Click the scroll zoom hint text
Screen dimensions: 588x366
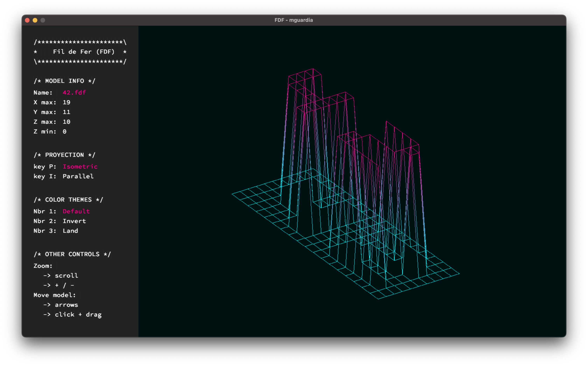[x=66, y=275]
